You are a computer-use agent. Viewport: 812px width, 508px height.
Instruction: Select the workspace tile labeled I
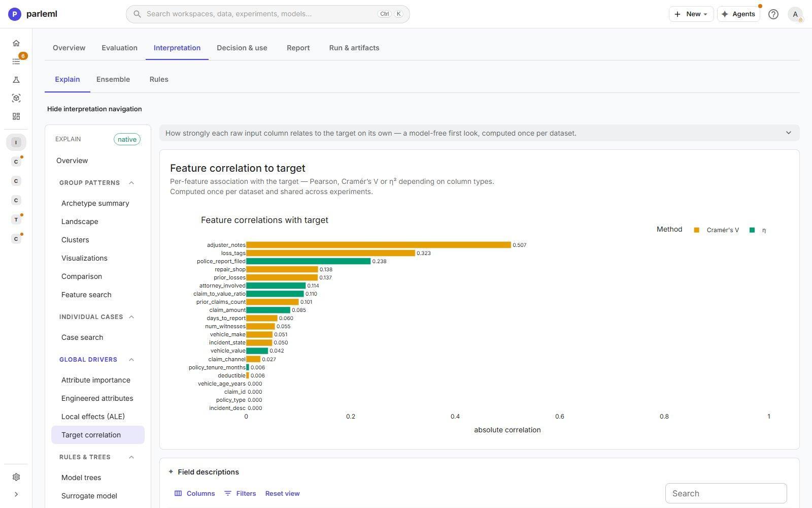[16, 142]
